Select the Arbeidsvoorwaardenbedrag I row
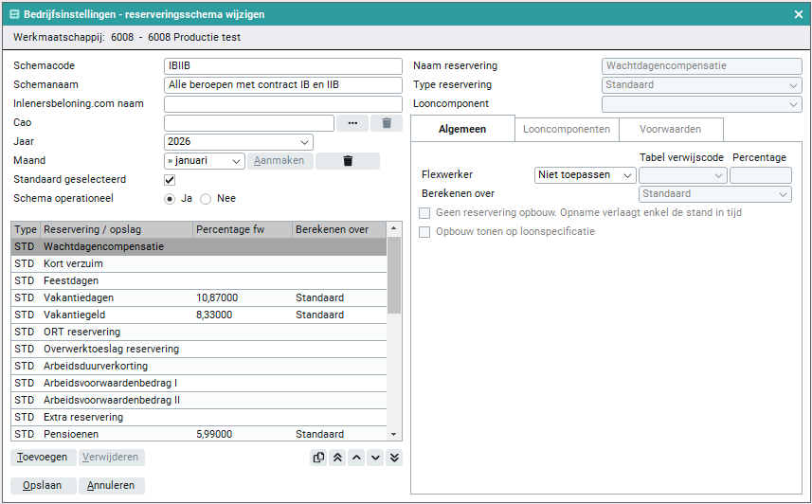This screenshot has height=504, width=812. pos(199,384)
